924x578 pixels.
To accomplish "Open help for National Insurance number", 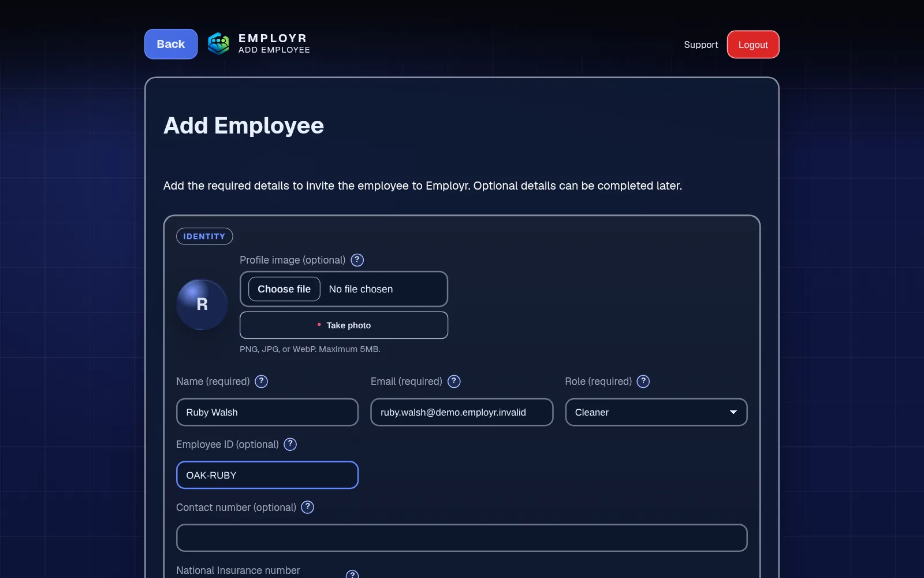I will pyautogui.click(x=352, y=575).
